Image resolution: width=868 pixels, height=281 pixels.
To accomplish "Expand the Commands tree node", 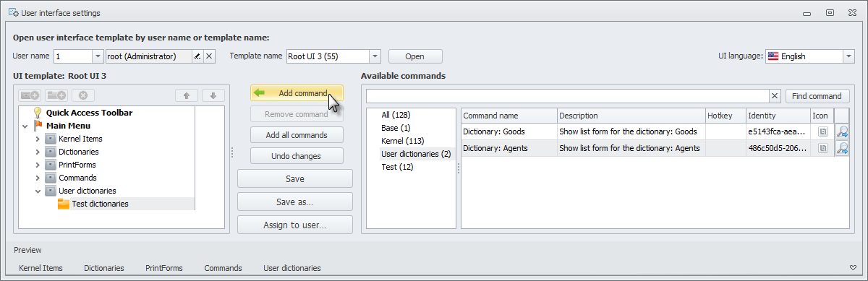I will [38, 178].
